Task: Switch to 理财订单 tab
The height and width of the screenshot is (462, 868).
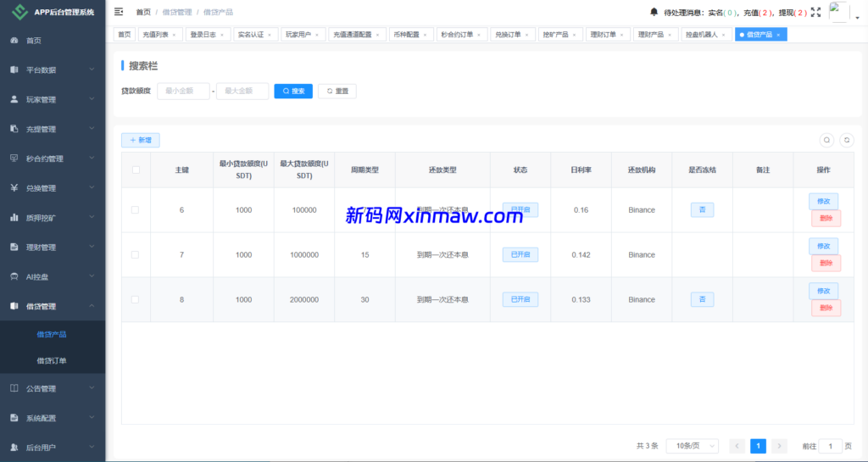Action: tap(607, 34)
